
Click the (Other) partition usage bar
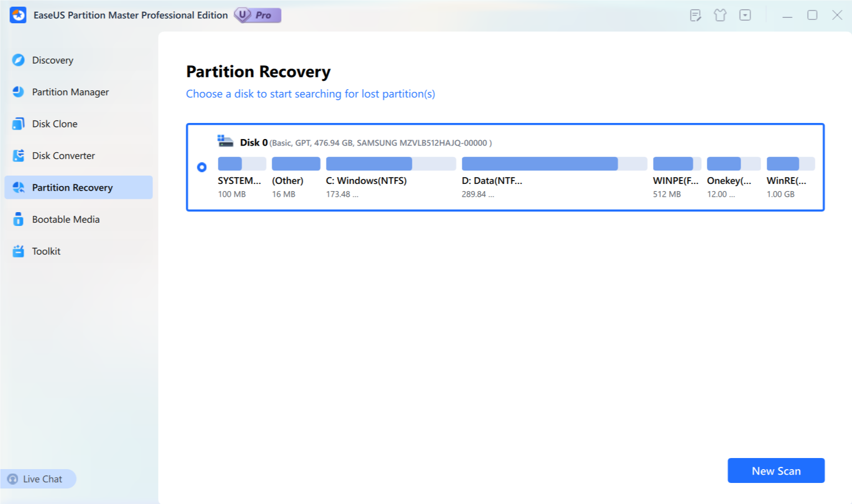(296, 163)
